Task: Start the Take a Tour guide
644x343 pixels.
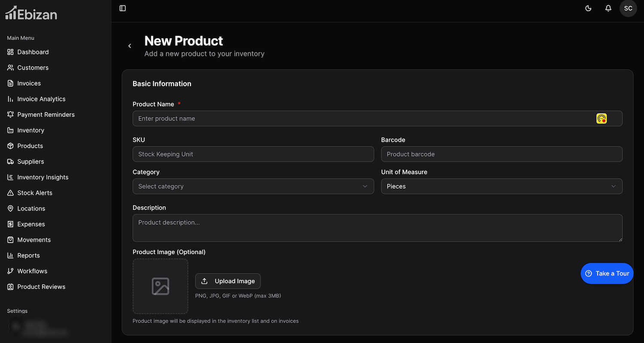Action: (607, 273)
